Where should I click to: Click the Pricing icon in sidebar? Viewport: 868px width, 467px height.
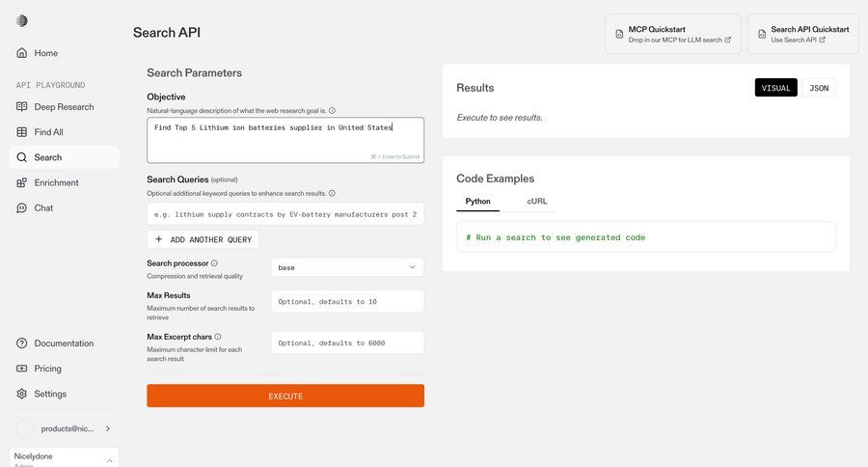click(x=22, y=369)
